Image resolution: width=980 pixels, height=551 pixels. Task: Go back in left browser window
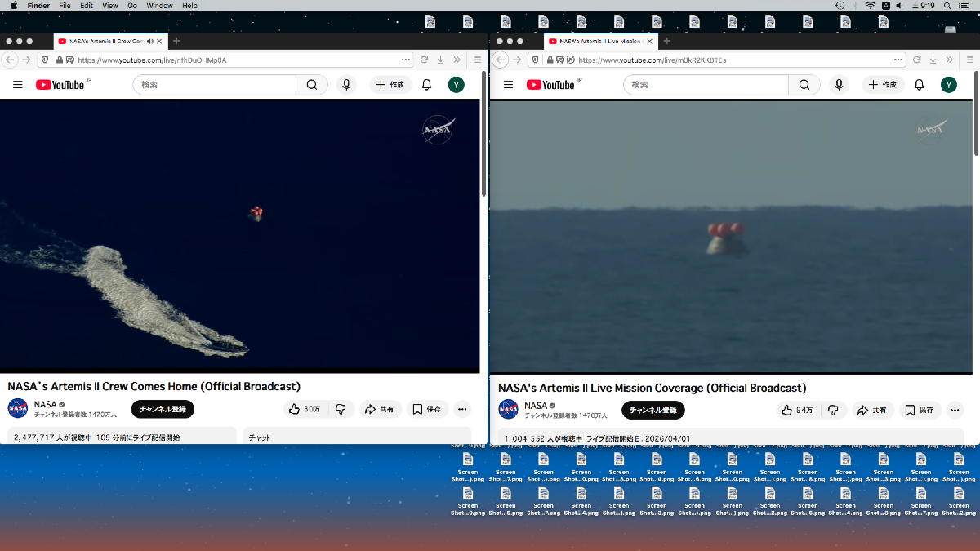(x=10, y=60)
